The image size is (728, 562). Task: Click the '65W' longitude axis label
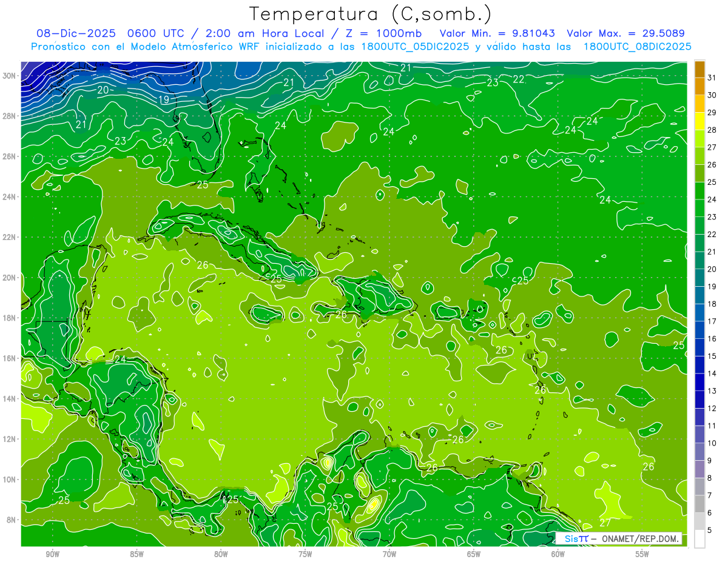474,555
